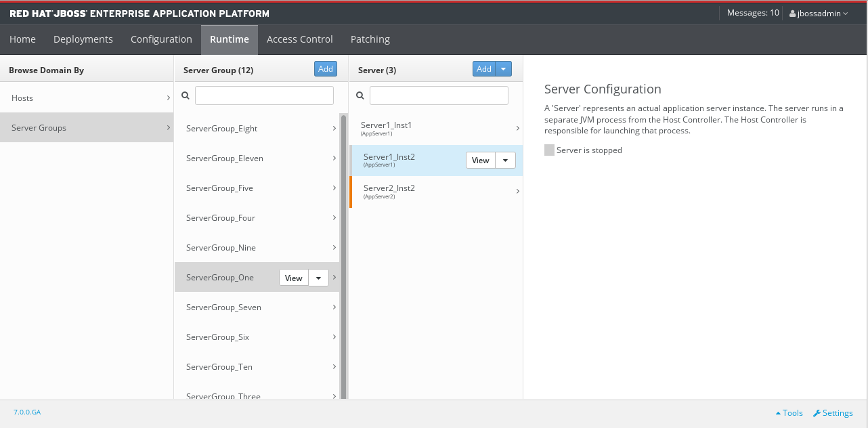
Task: Click the Server Group search magnifier icon
Action: click(186, 96)
